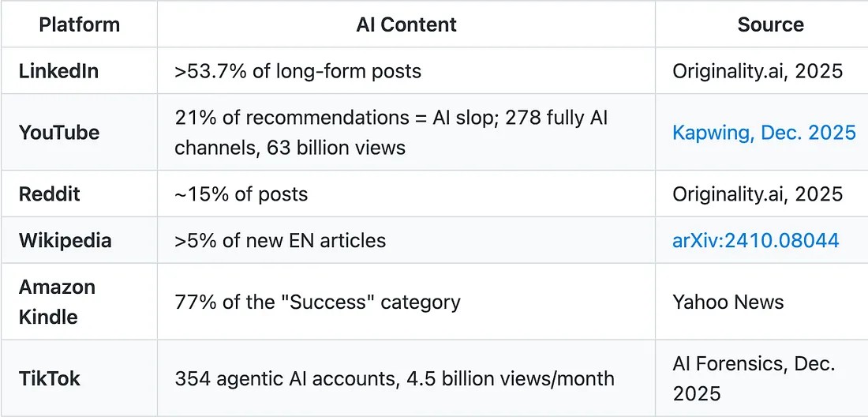Viewport: 868px width, 417px height.
Task: Click Originality.ai source in the LinkedIn row
Action: 757,71
